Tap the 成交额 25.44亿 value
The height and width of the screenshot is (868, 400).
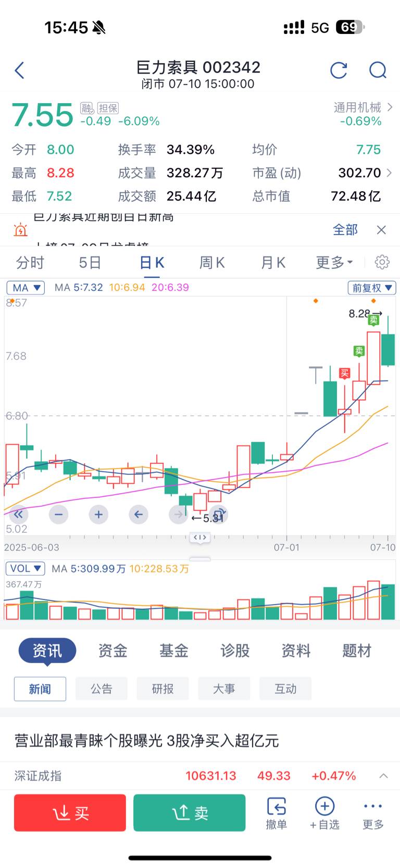coord(191,196)
